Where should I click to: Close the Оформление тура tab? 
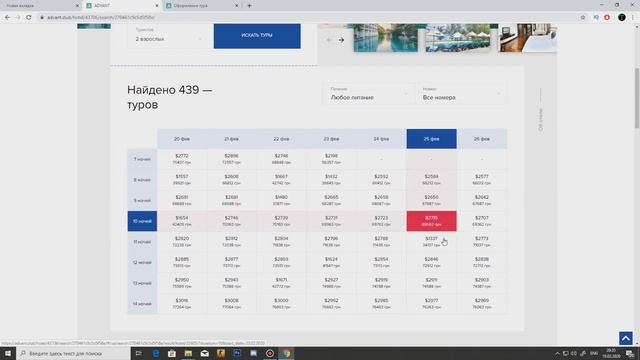click(x=236, y=6)
